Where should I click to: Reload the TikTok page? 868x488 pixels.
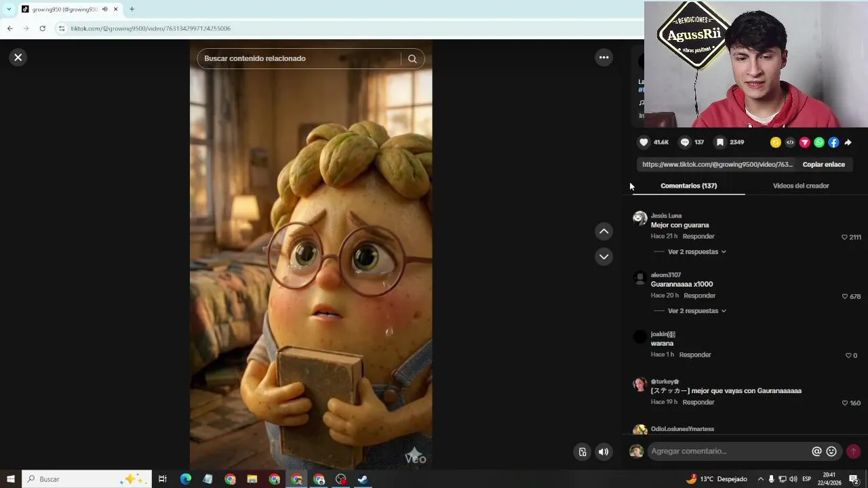[x=42, y=28]
